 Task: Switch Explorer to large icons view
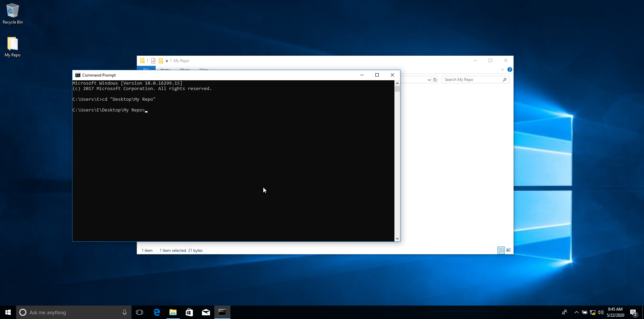(508, 250)
